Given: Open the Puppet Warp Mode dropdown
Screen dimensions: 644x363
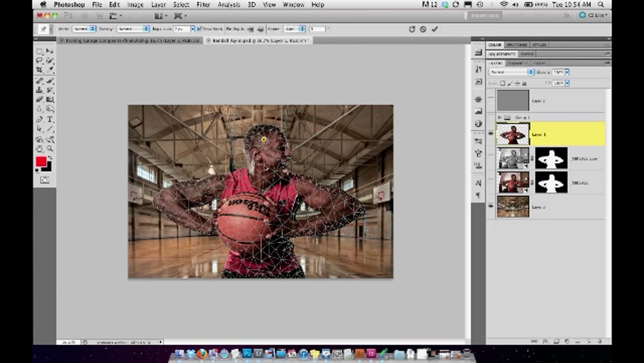Looking at the screenshot, I should [84, 29].
